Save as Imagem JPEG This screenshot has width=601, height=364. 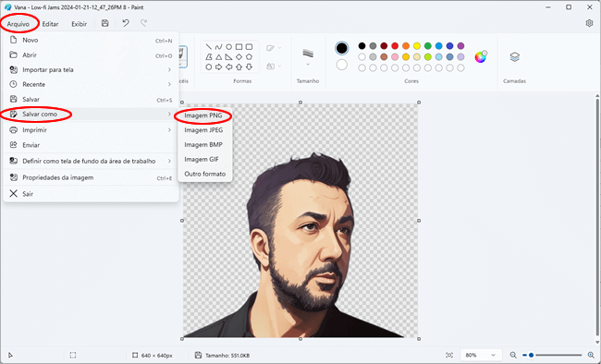[x=205, y=130]
